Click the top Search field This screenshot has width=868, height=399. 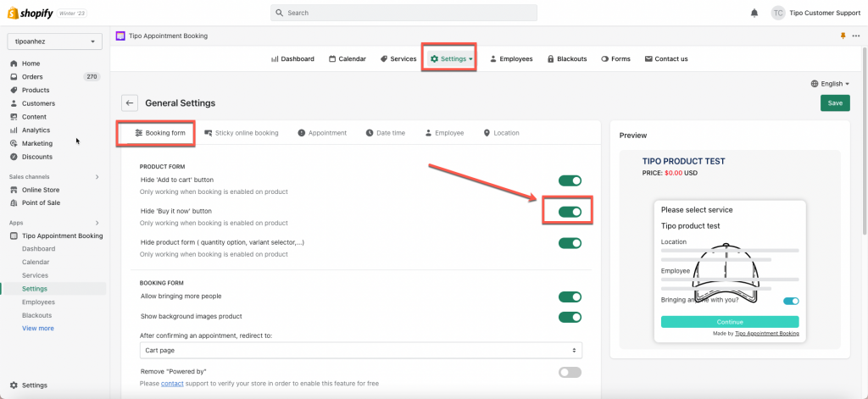click(403, 13)
